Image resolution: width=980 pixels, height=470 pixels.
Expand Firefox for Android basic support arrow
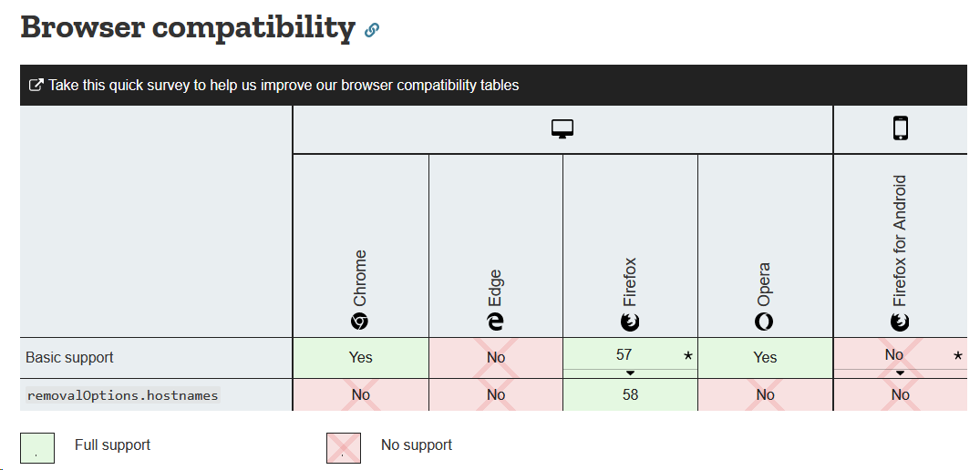coord(900,373)
